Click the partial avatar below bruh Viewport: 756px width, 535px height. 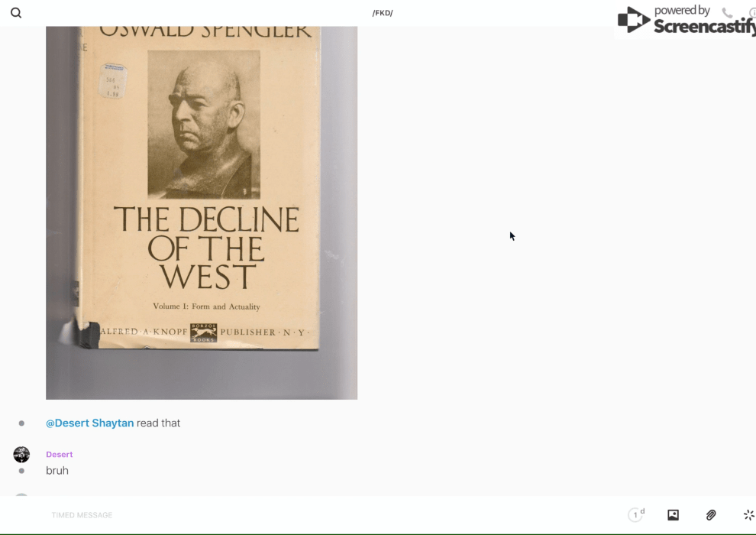click(21, 495)
